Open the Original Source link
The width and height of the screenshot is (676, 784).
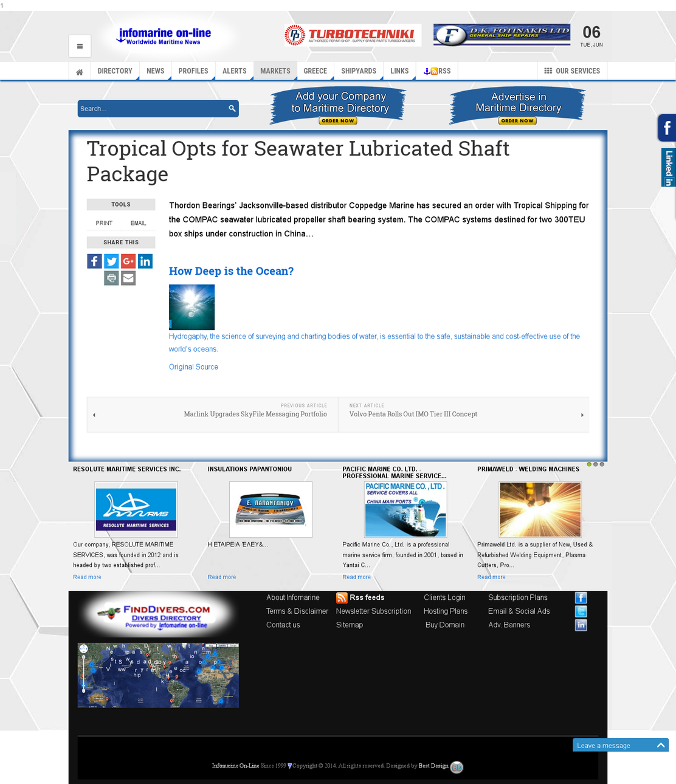click(193, 367)
